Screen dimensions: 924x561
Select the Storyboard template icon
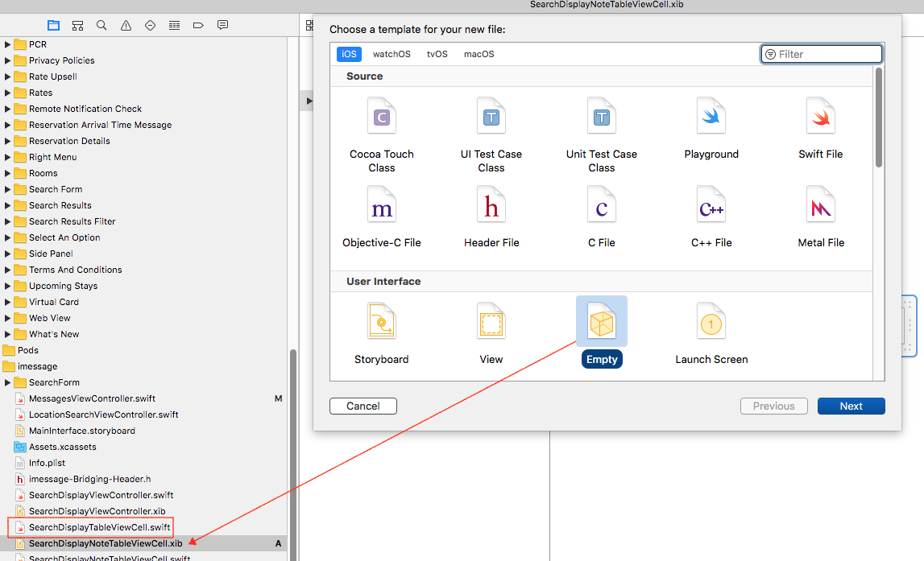pyautogui.click(x=381, y=321)
